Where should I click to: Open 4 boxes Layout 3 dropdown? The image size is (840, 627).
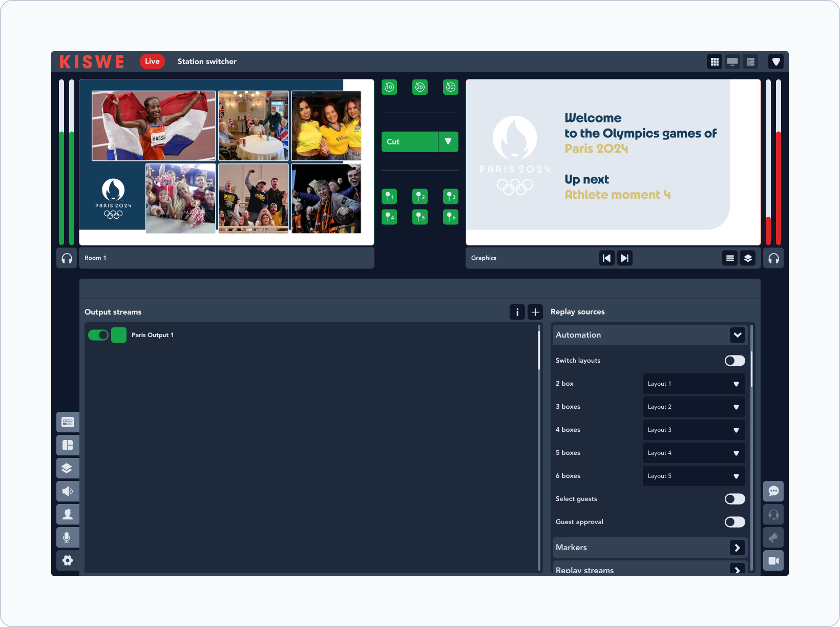pyautogui.click(x=694, y=430)
